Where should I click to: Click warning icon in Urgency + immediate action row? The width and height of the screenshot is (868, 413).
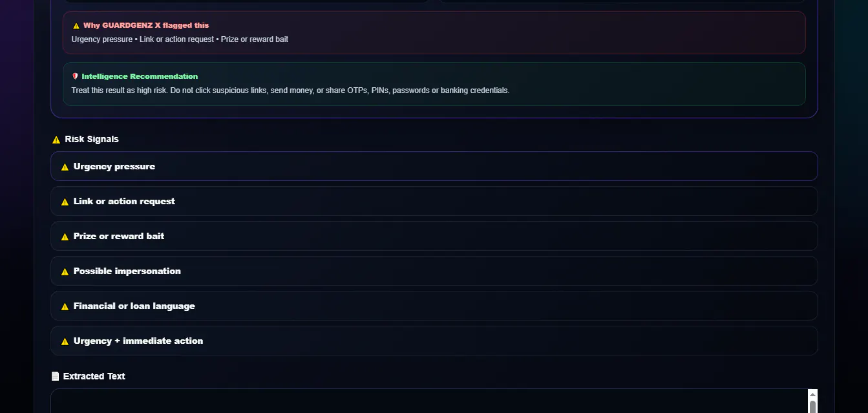coord(65,341)
